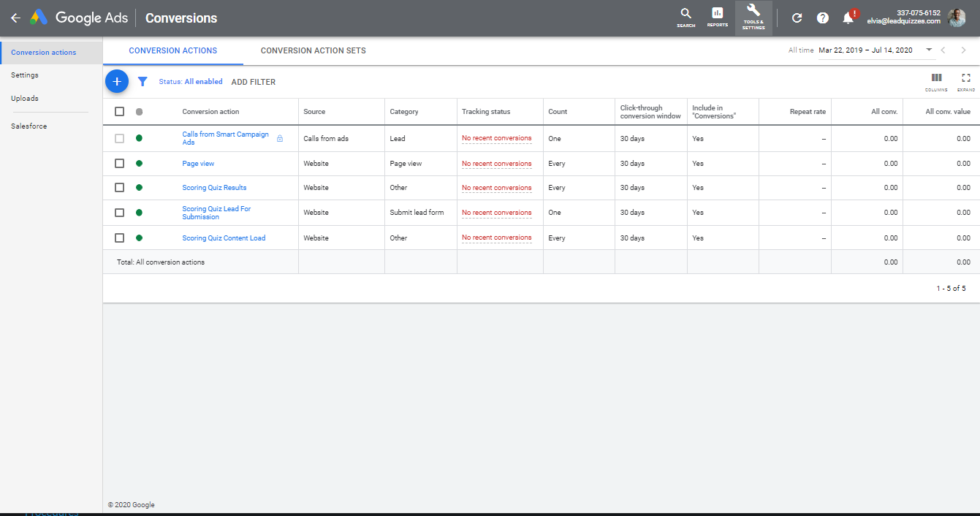Viewport: 980px width, 516px height.
Task: Check the Scoring Quiz Results row checkbox
Action: pos(120,188)
